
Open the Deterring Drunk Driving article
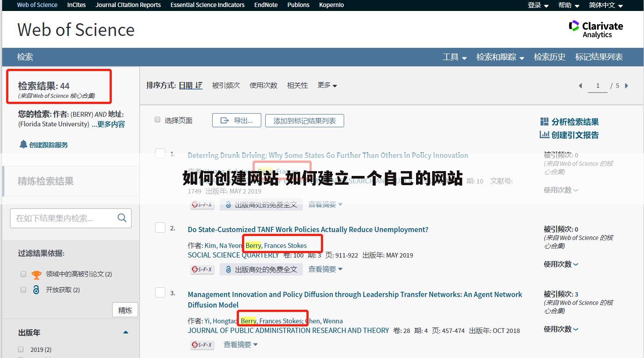pyautogui.click(x=328, y=155)
